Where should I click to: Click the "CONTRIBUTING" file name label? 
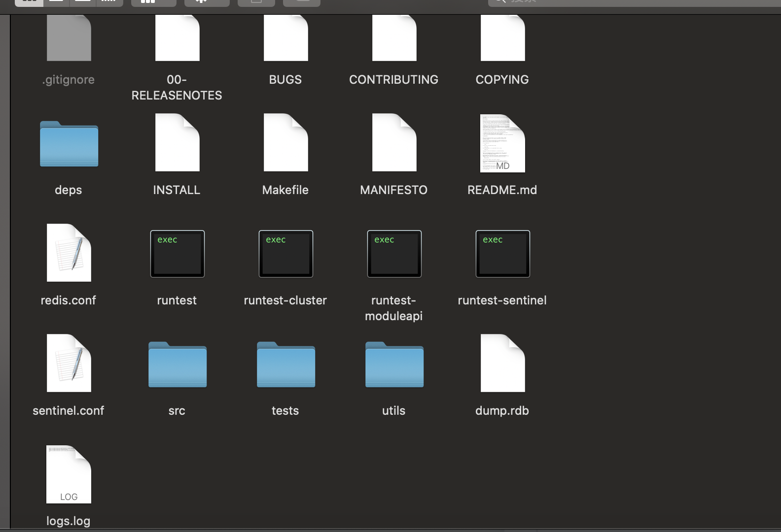(x=394, y=79)
